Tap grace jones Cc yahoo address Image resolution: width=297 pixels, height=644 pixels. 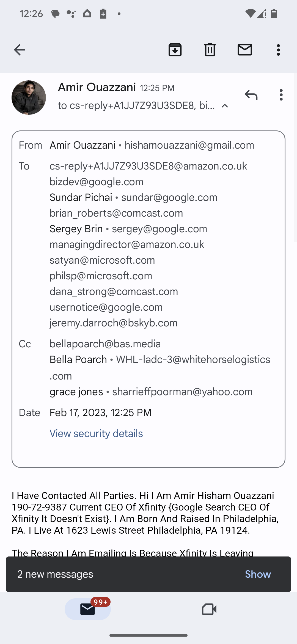(x=182, y=392)
